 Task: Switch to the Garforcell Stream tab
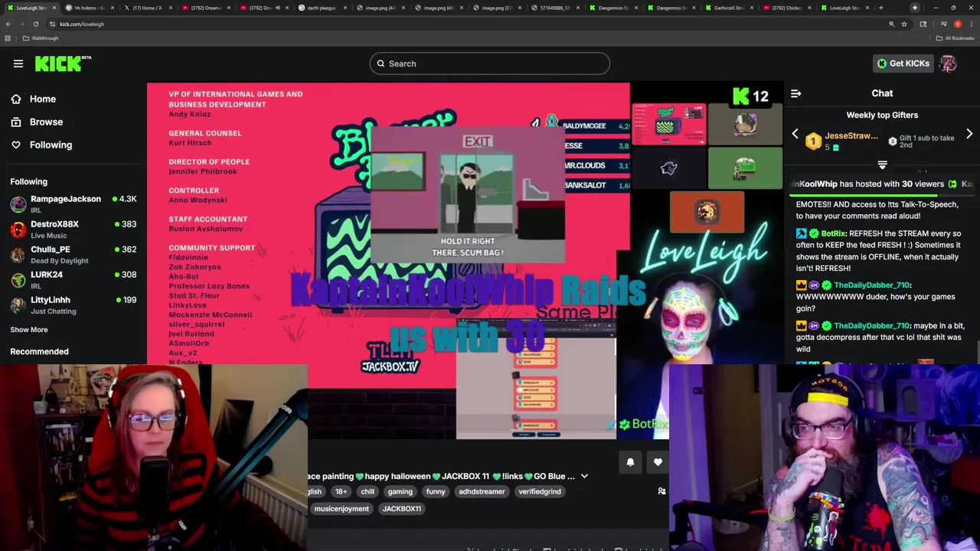(x=728, y=8)
